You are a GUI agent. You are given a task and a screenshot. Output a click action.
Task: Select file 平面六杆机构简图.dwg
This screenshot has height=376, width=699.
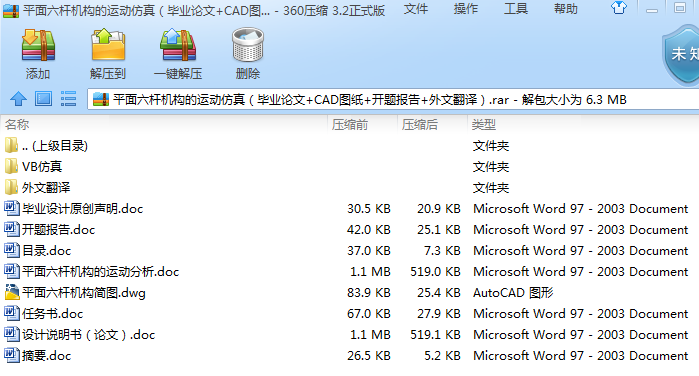point(84,292)
